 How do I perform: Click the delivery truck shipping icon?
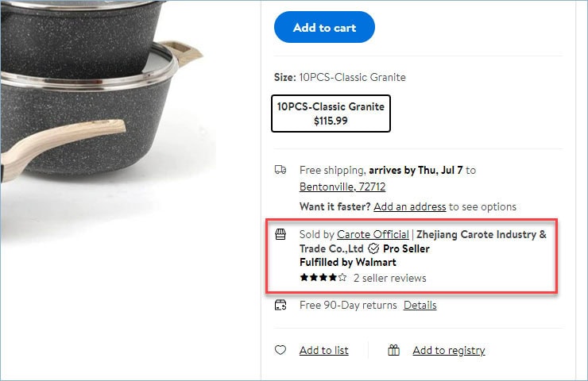(280, 170)
